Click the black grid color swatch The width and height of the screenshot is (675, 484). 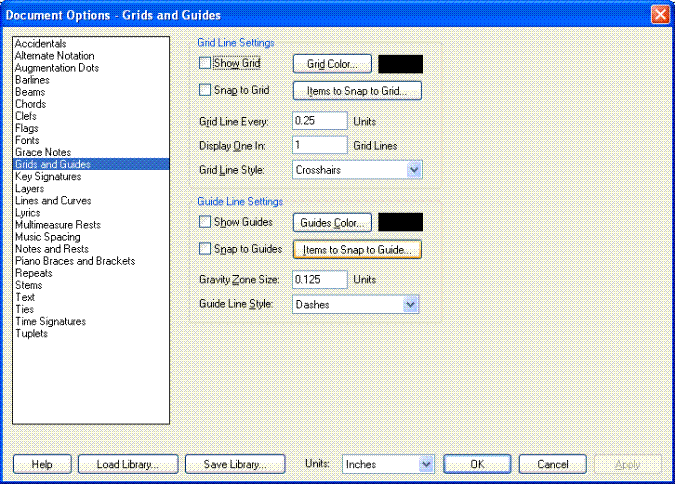(x=400, y=64)
